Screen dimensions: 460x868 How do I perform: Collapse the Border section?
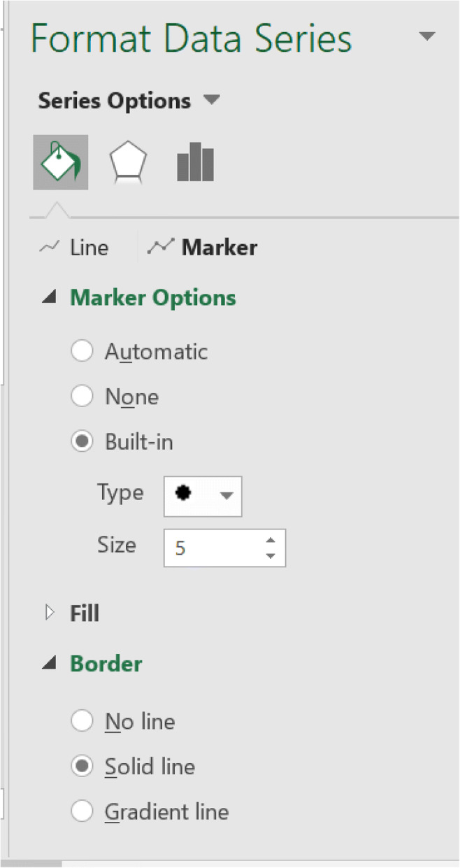(x=49, y=664)
